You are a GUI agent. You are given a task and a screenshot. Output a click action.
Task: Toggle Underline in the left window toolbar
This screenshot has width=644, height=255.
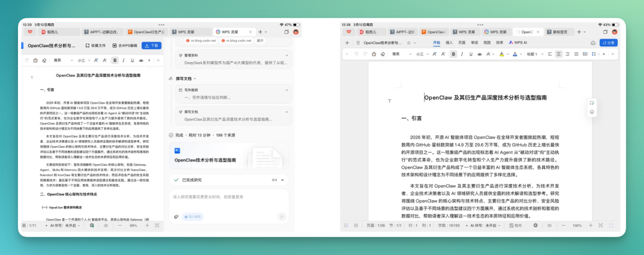pos(132,60)
